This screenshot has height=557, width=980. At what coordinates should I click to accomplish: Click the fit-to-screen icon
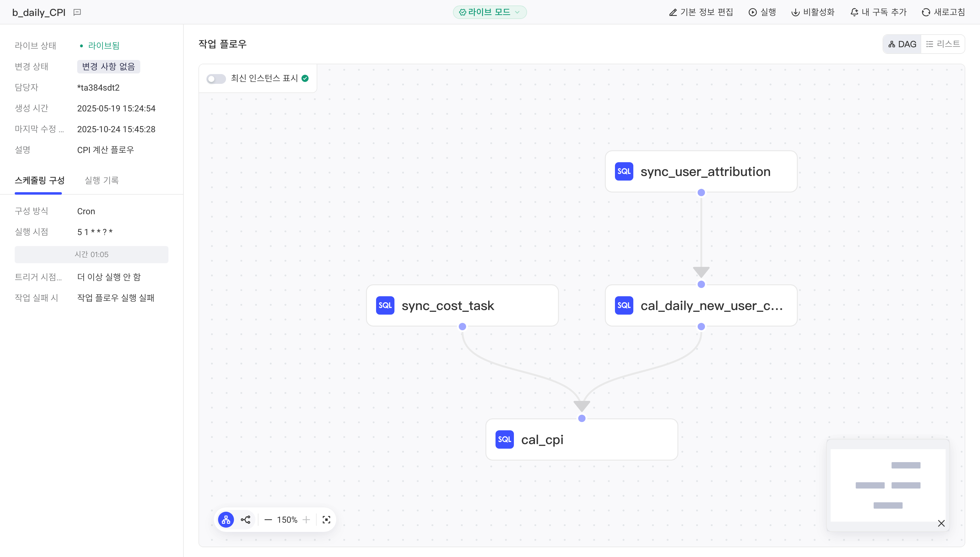click(326, 520)
